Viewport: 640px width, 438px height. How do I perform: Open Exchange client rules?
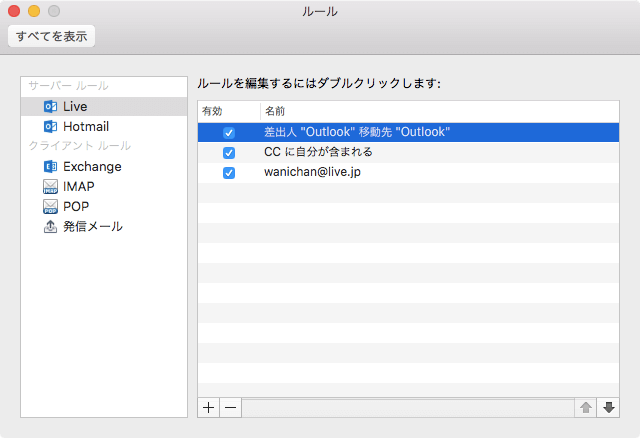(104, 167)
